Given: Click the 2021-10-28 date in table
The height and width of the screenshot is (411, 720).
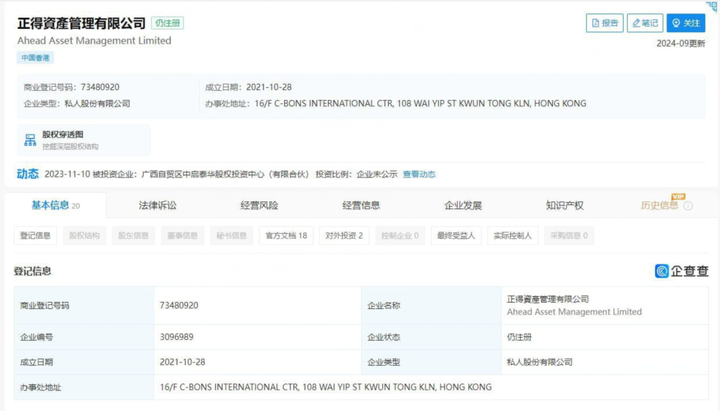Looking at the screenshot, I should pos(182,362).
